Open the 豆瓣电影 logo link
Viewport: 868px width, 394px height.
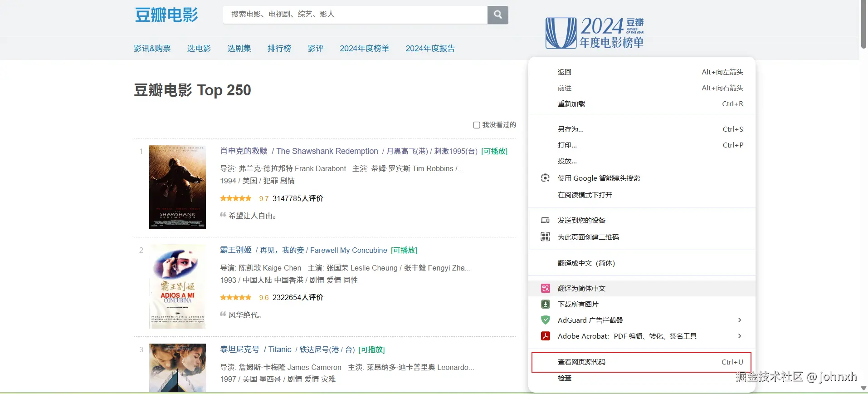pyautogui.click(x=166, y=15)
